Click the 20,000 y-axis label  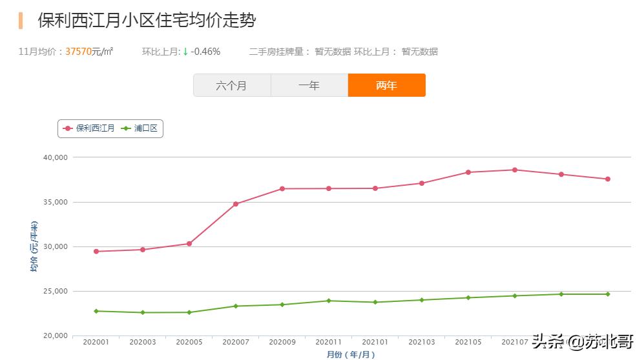[56, 336]
